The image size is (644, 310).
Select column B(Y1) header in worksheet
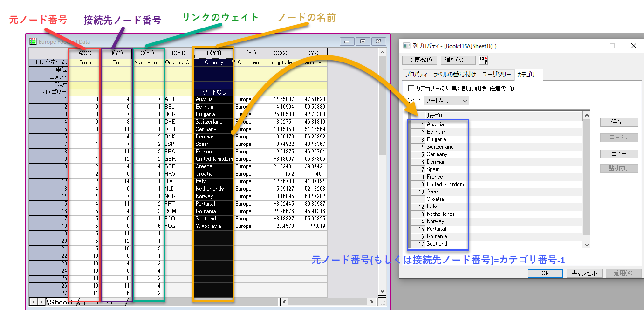point(116,53)
